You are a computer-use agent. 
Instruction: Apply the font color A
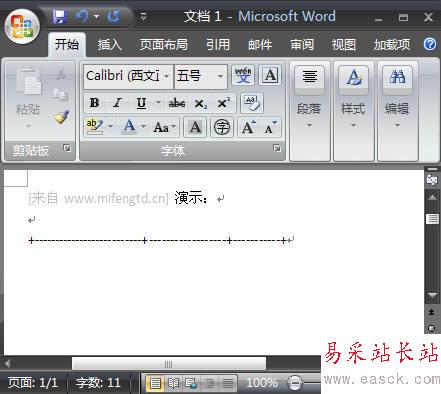point(129,127)
